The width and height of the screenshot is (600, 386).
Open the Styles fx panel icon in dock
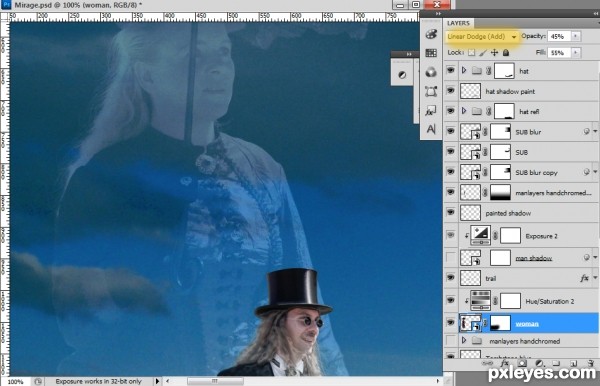tap(430, 111)
